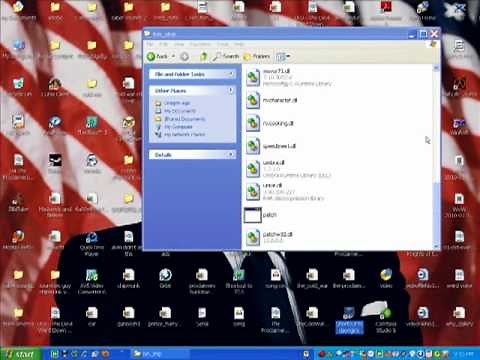Open the Favorites menu in Explorer
This screenshot has width=480, height=360.
point(200,44)
